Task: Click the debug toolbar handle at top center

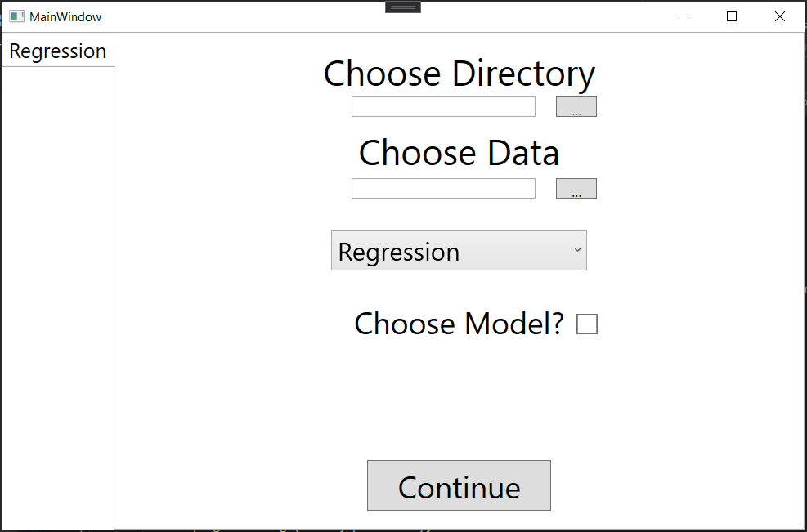Action: pyautogui.click(x=403, y=7)
